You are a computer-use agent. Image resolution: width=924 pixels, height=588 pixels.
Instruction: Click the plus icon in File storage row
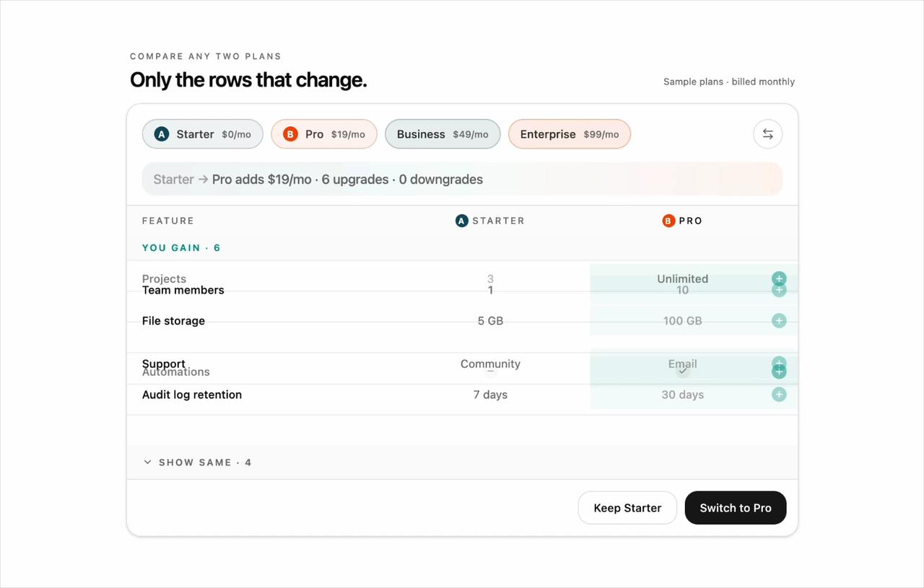coord(779,321)
